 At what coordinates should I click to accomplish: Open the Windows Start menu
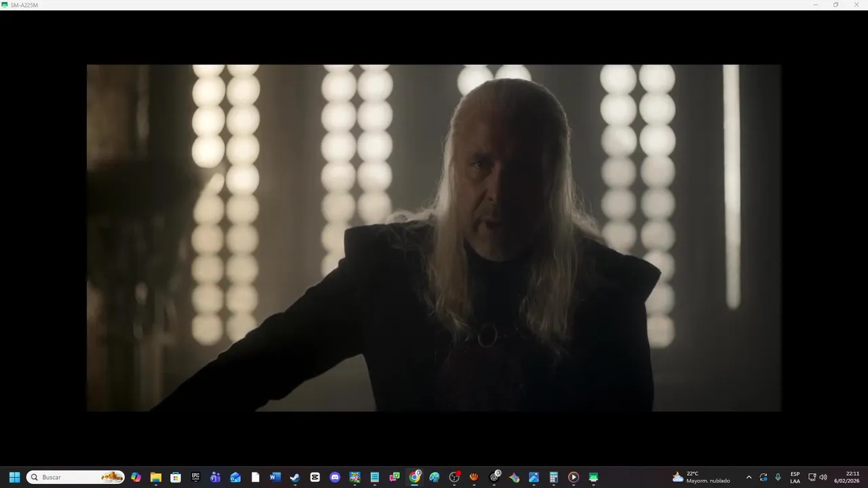[x=14, y=477]
